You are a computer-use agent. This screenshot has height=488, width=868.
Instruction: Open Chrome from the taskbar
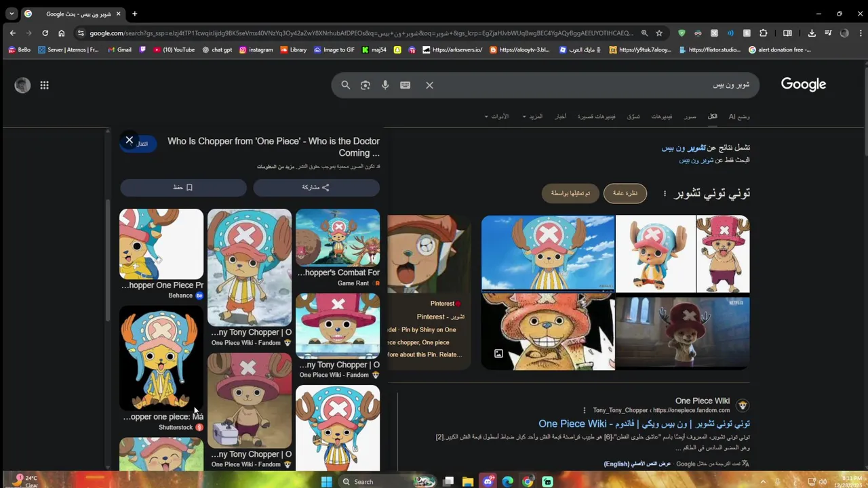point(528,482)
